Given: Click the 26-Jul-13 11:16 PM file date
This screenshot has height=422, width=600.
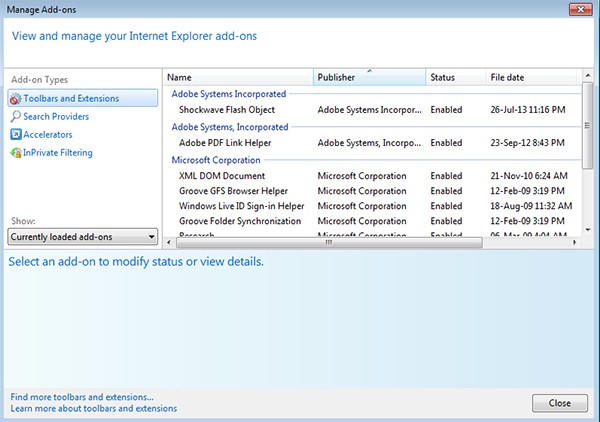Looking at the screenshot, I should click(528, 110).
